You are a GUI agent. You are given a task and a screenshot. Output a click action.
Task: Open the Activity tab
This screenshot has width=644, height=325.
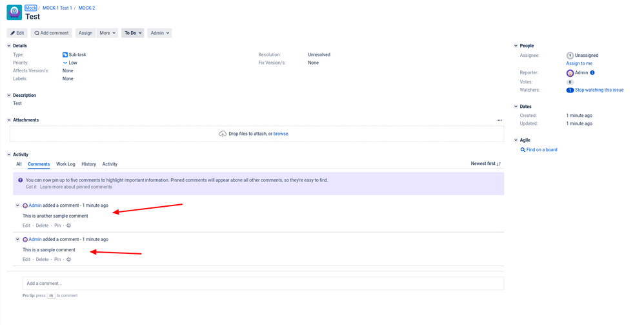tap(110, 164)
